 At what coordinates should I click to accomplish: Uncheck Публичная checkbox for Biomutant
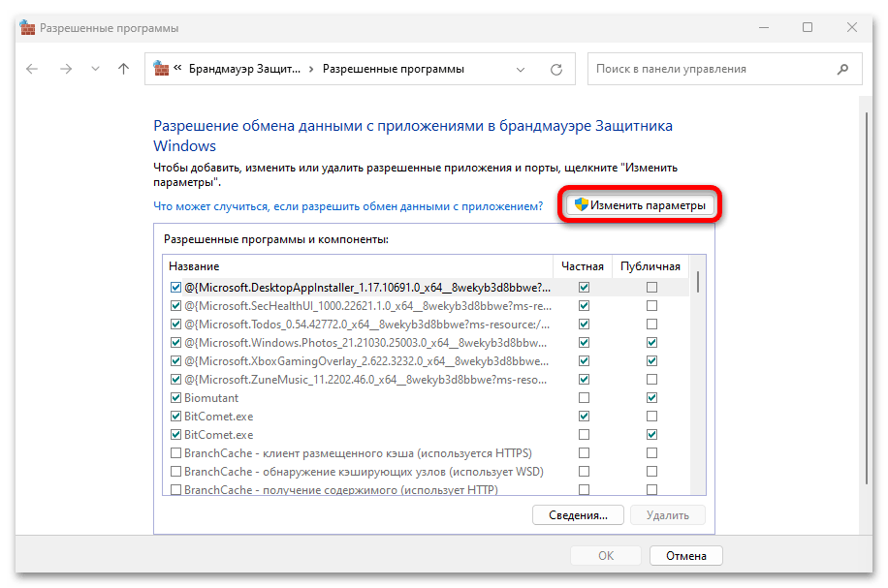click(x=651, y=398)
